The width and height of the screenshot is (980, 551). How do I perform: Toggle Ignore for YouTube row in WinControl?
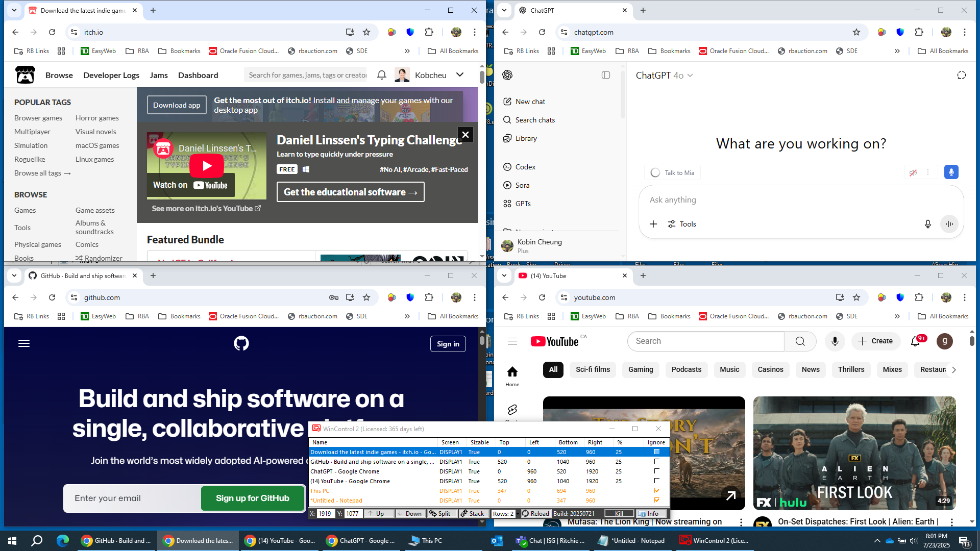point(657,481)
